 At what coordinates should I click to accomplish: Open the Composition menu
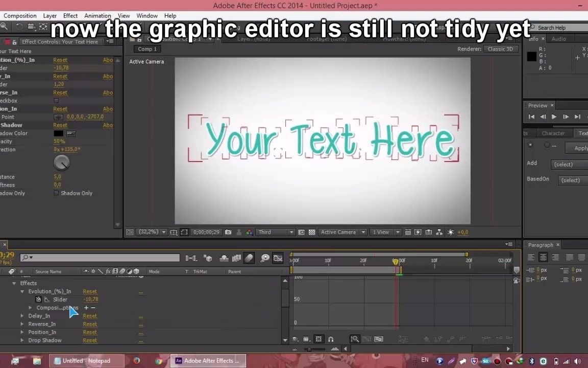pyautogui.click(x=20, y=15)
